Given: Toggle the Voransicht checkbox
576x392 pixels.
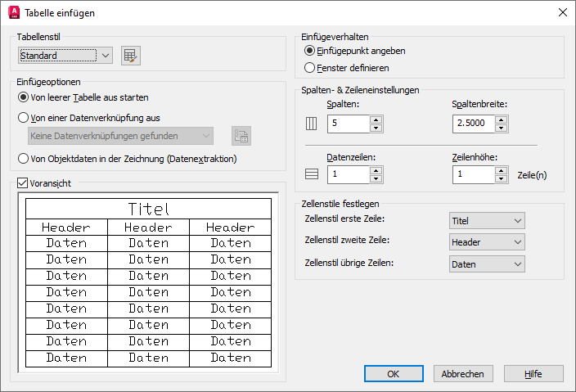Looking at the screenshot, I should click(22, 183).
